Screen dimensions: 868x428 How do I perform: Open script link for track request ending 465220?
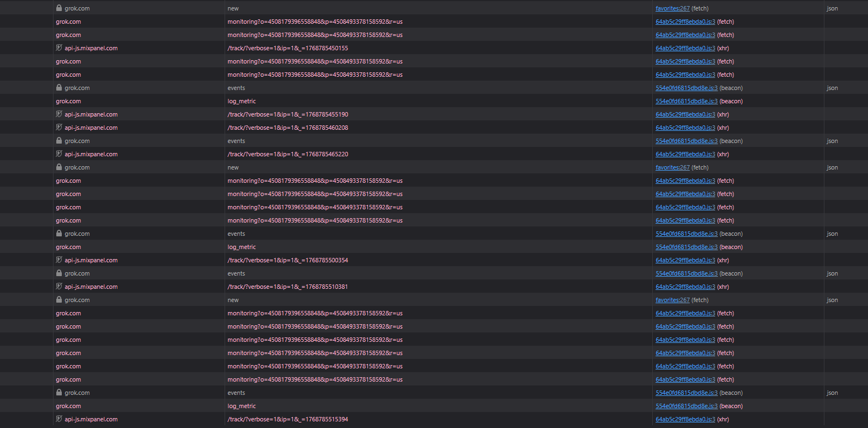(x=685, y=154)
